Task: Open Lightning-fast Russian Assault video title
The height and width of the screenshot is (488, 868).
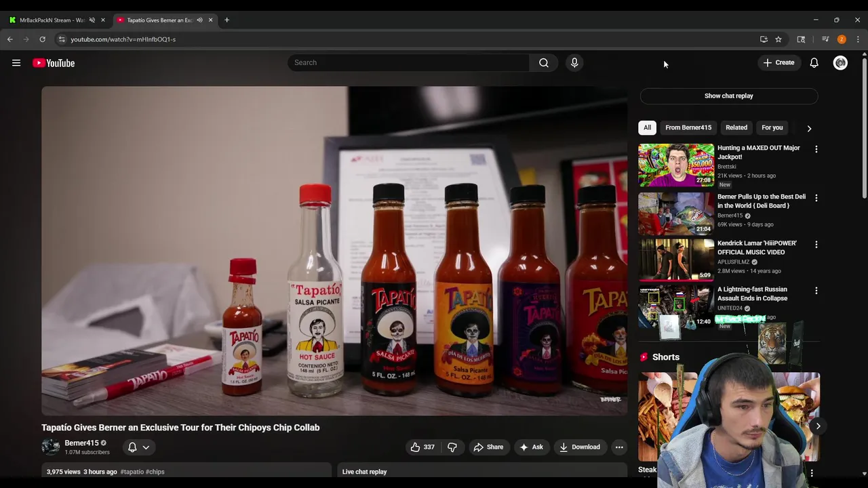Action: (x=752, y=293)
